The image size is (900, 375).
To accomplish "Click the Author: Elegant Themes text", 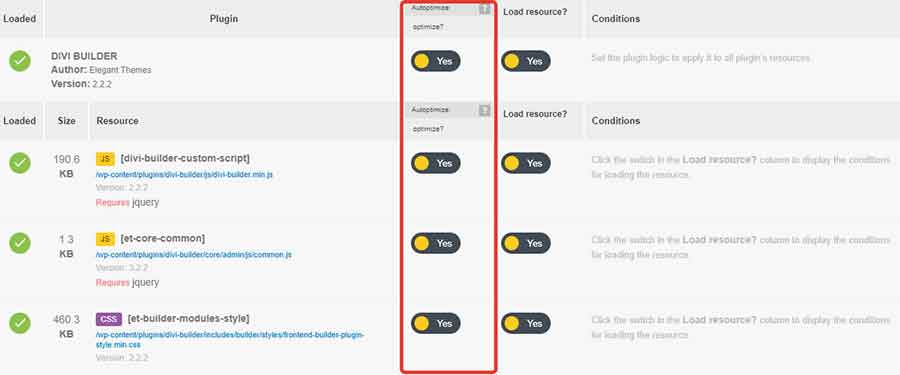I will point(101,70).
